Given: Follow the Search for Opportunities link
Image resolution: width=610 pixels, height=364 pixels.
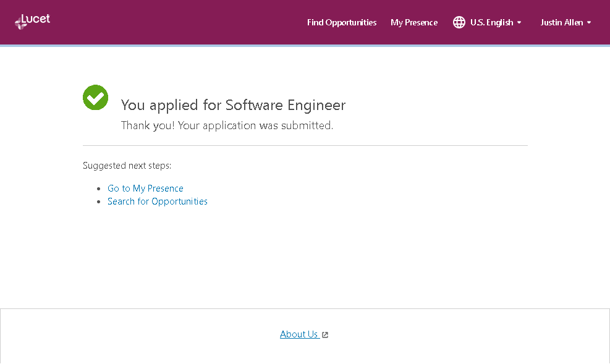Looking at the screenshot, I should (x=158, y=201).
